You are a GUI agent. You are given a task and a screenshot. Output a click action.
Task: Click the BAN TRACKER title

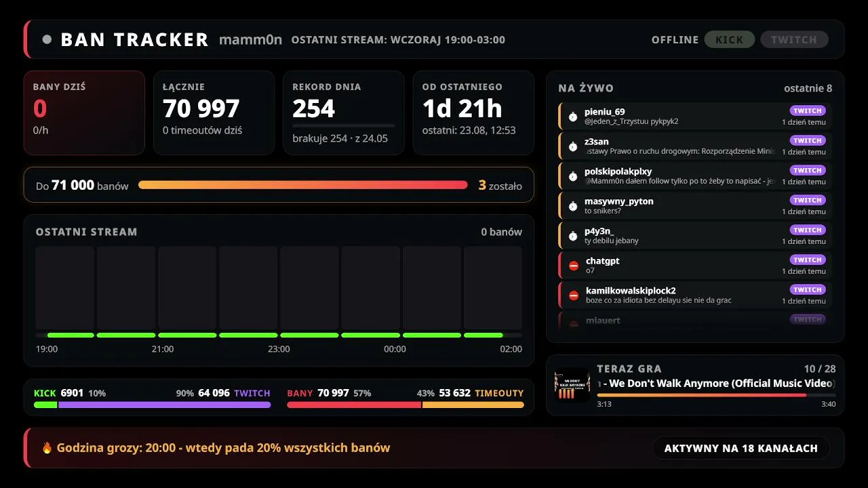click(134, 39)
